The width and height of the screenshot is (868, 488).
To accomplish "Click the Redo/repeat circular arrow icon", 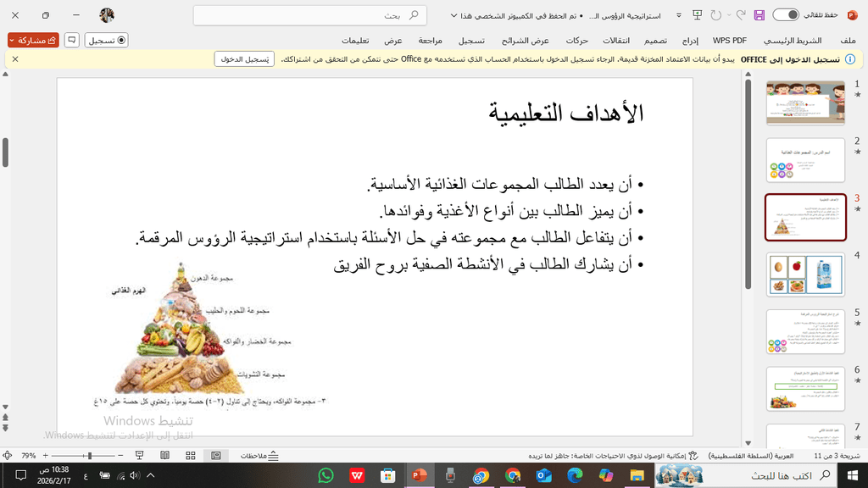I will coord(715,15).
